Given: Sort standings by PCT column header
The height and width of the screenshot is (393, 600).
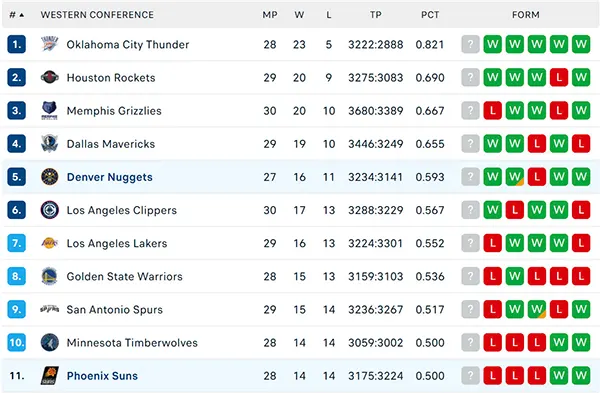Looking at the screenshot, I should (x=430, y=15).
